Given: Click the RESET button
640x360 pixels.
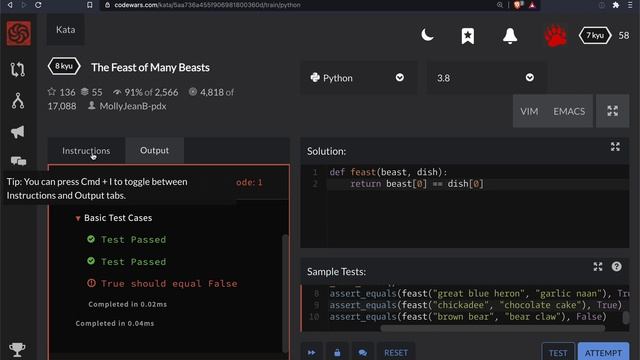Looking at the screenshot, I should coord(396,352).
